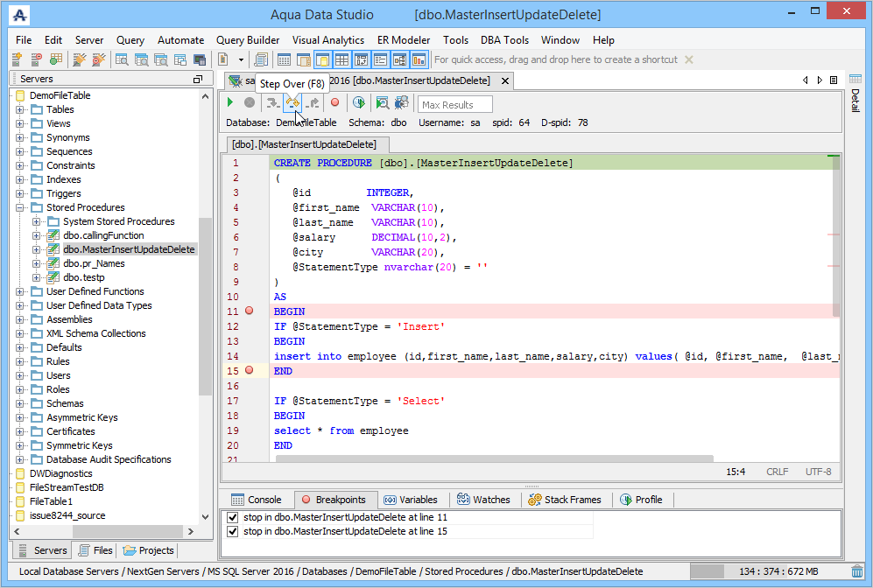This screenshot has width=873, height=588.
Task: Click the Step Into debug icon
Action: (x=273, y=103)
